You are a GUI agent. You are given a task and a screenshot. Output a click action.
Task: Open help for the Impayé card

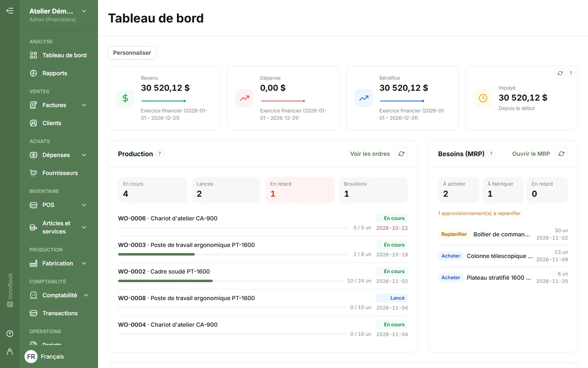(571, 73)
